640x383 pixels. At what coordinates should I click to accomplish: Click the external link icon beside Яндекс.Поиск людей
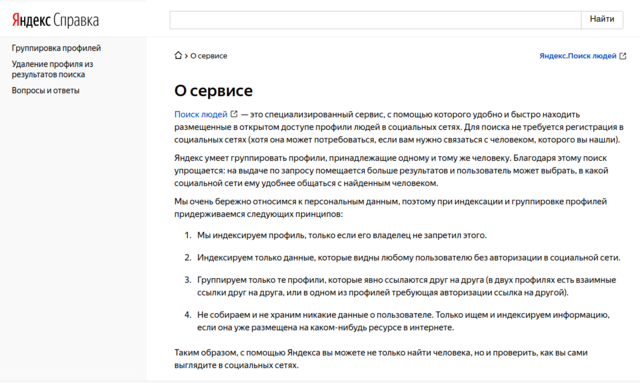(x=622, y=56)
